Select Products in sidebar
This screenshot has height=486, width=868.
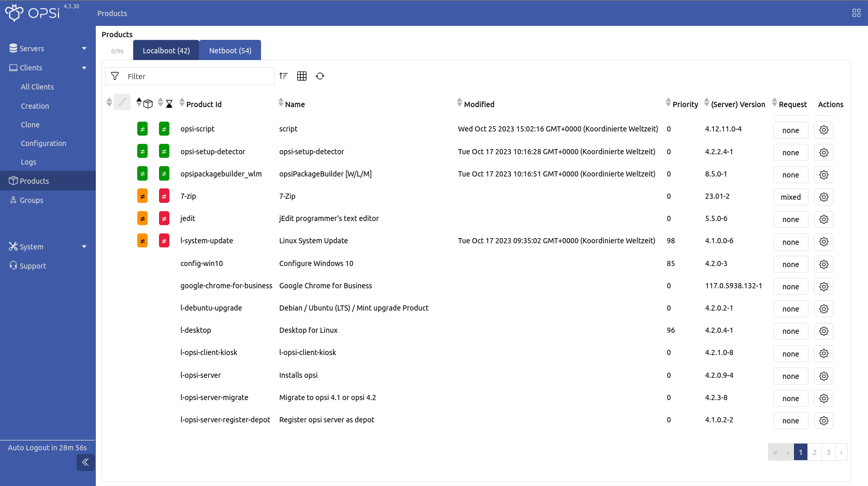pyautogui.click(x=48, y=181)
